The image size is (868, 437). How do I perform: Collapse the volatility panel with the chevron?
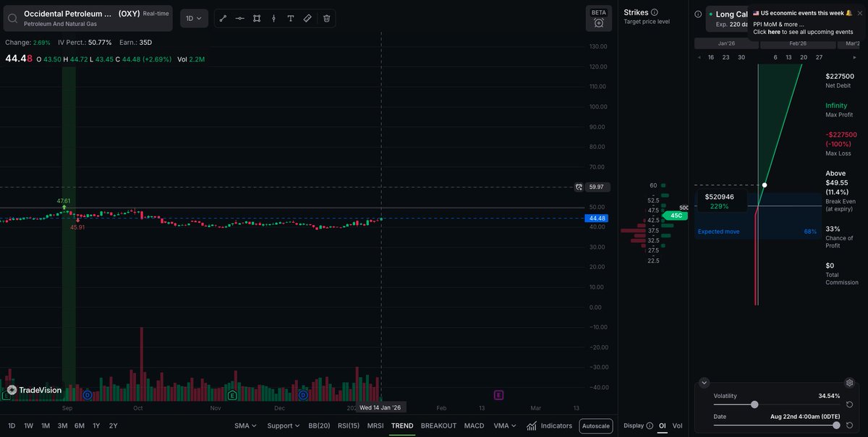click(705, 383)
